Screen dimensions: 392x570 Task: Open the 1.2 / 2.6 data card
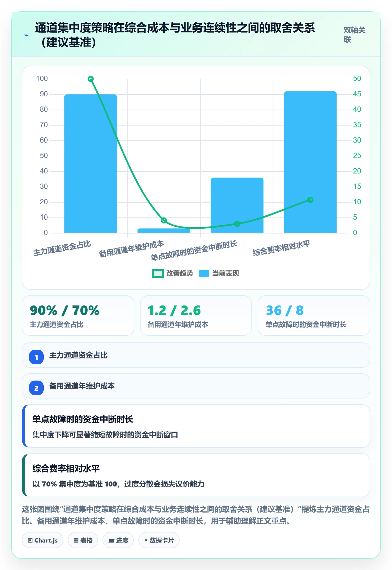[x=196, y=316]
